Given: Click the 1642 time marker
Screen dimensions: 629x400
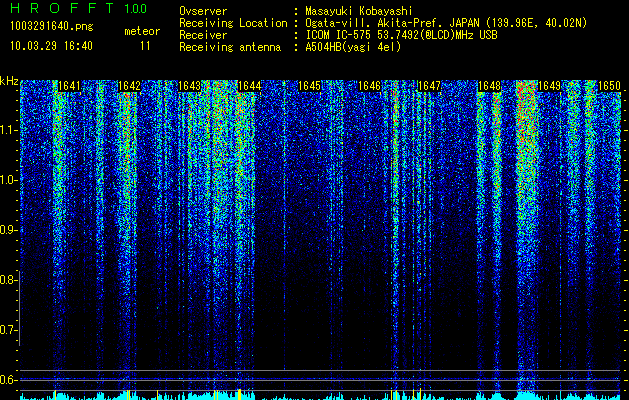Looking at the screenshot, I should click(x=129, y=86).
